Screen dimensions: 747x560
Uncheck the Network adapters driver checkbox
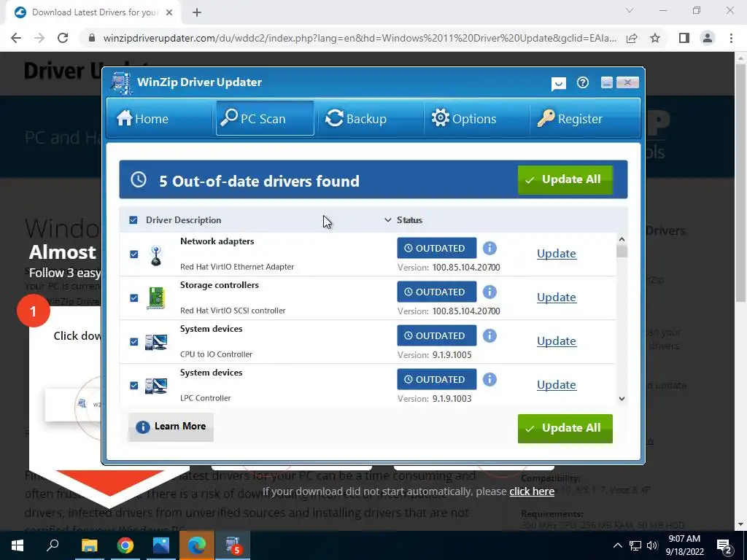[x=134, y=254]
